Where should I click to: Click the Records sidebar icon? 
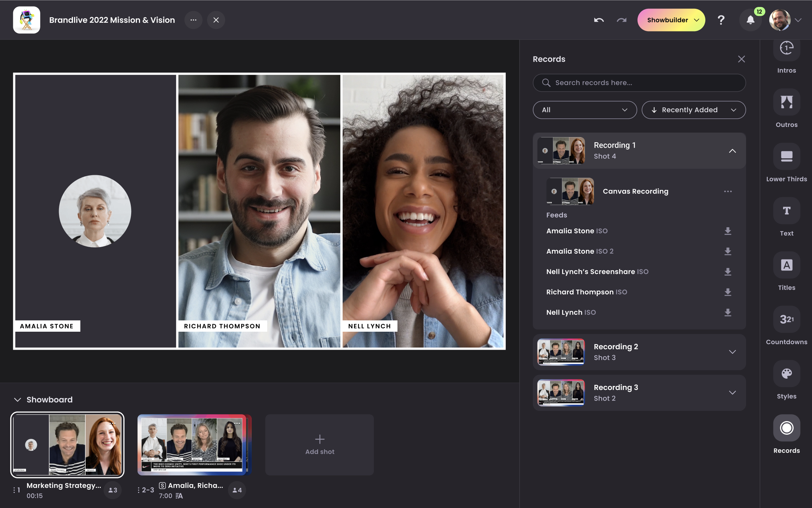786,428
